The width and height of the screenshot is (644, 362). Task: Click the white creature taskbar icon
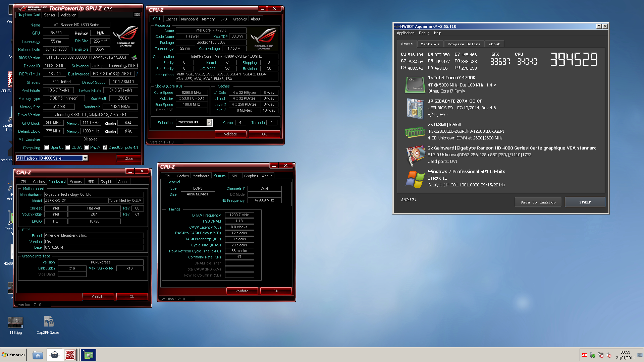pyautogui.click(x=54, y=355)
